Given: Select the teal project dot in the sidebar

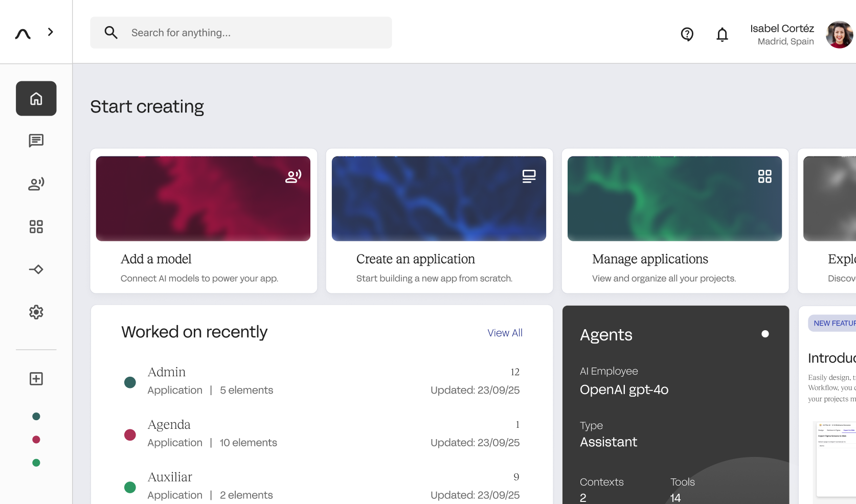Looking at the screenshot, I should [36, 416].
